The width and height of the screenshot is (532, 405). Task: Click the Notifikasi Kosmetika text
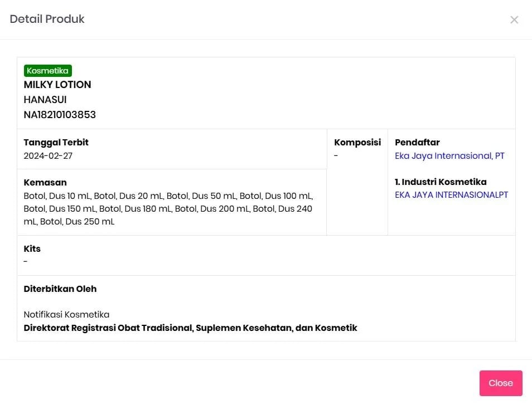pyautogui.click(x=66, y=315)
